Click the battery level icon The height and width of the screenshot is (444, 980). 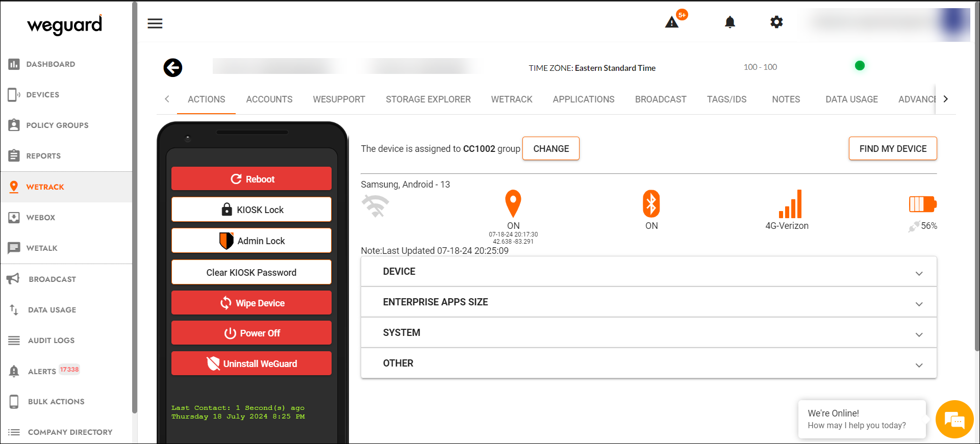(922, 204)
